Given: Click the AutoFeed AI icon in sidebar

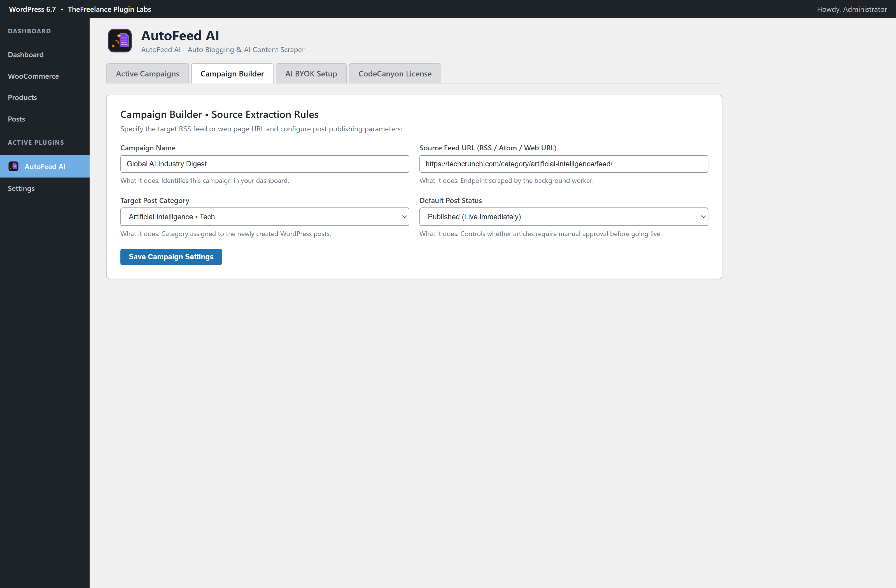Looking at the screenshot, I should (x=13, y=166).
